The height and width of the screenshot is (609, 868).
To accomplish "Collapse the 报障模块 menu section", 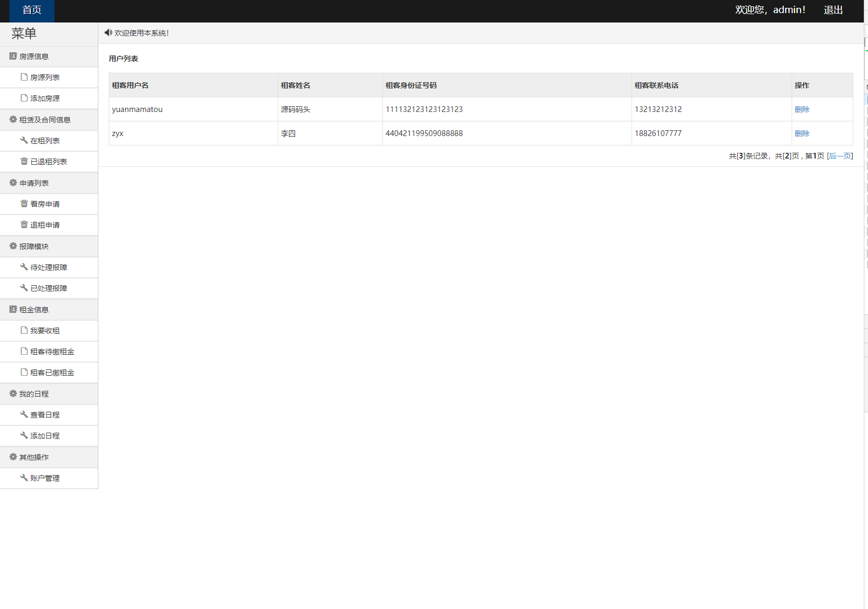I will (x=49, y=246).
